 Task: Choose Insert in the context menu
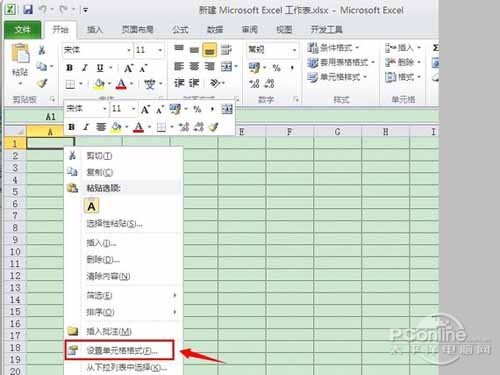123,243
